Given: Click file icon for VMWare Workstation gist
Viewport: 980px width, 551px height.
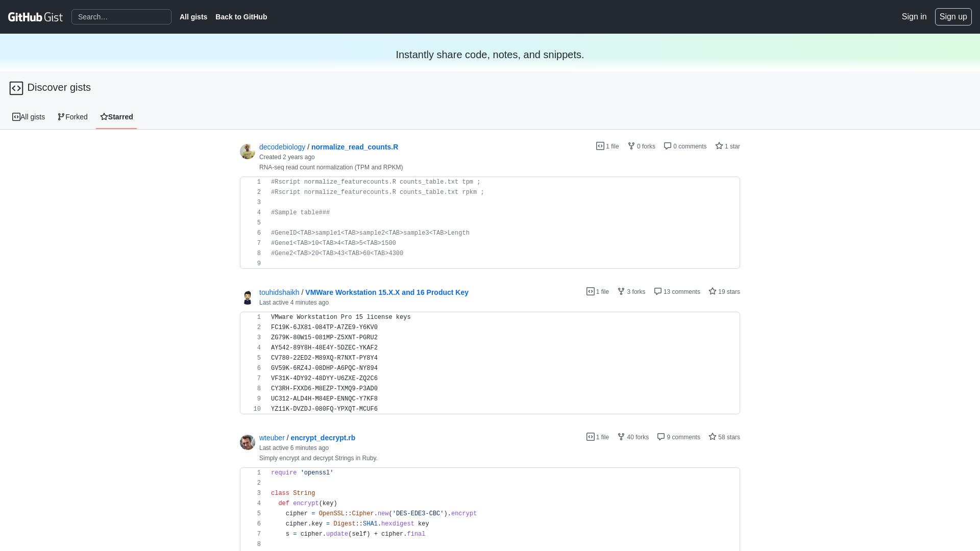Looking at the screenshot, I should click(x=591, y=291).
